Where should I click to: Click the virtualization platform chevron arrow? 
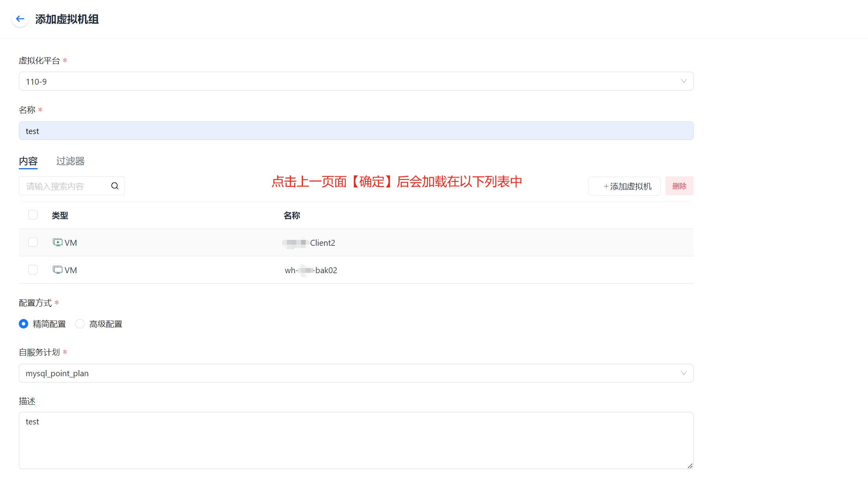pos(683,81)
